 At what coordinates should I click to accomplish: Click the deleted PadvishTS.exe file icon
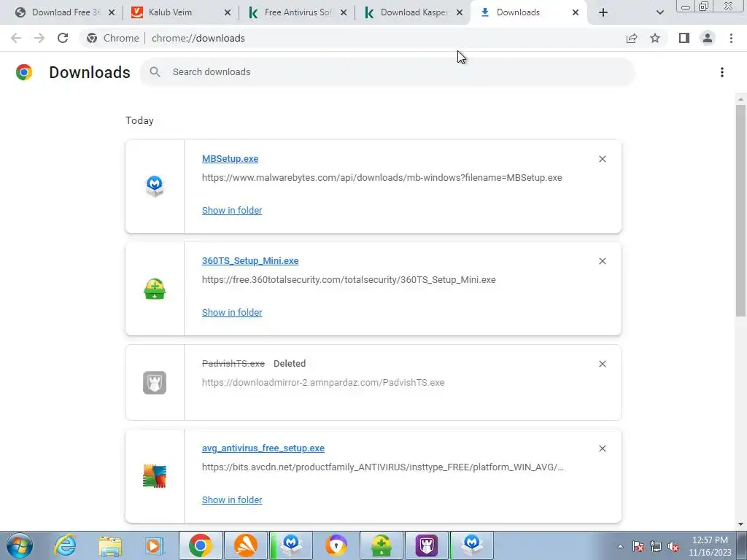pyautogui.click(x=155, y=382)
